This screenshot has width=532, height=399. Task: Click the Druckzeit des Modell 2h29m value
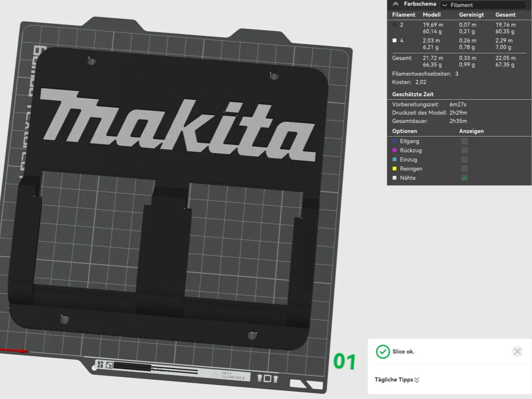click(458, 113)
